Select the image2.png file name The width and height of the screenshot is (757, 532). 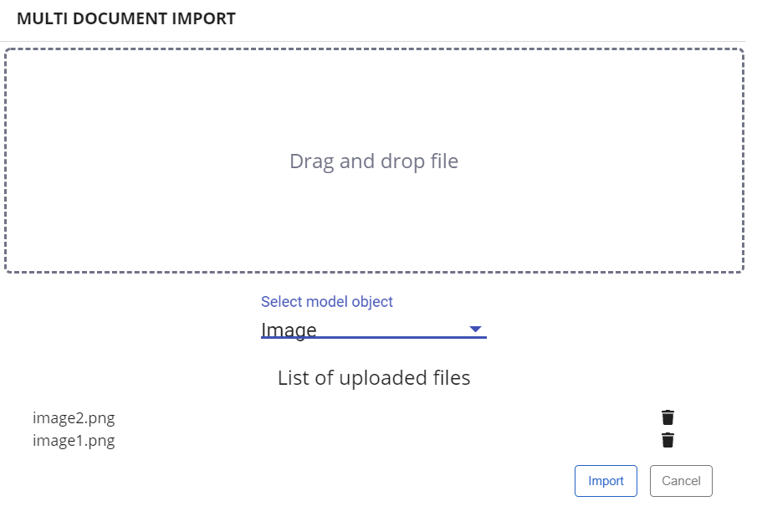[74, 418]
